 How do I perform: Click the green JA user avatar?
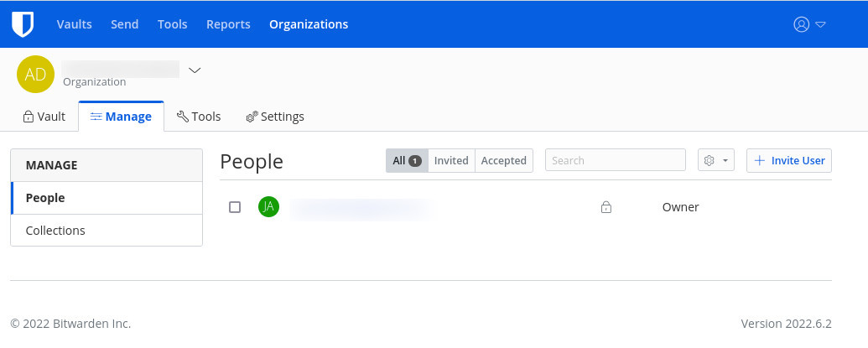pyautogui.click(x=268, y=207)
